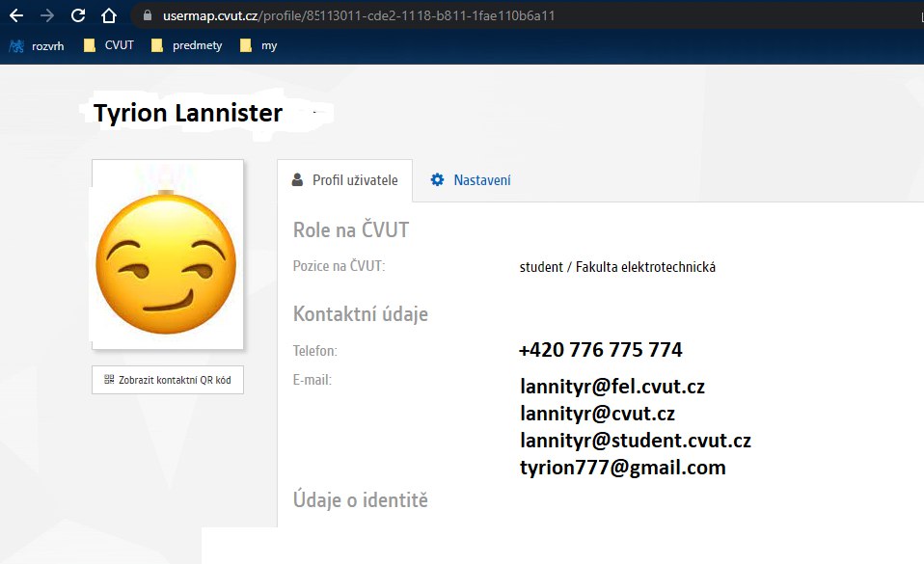The width and height of the screenshot is (924, 564).
Task: Open the browser home page icon
Action: pyautogui.click(x=109, y=16)
